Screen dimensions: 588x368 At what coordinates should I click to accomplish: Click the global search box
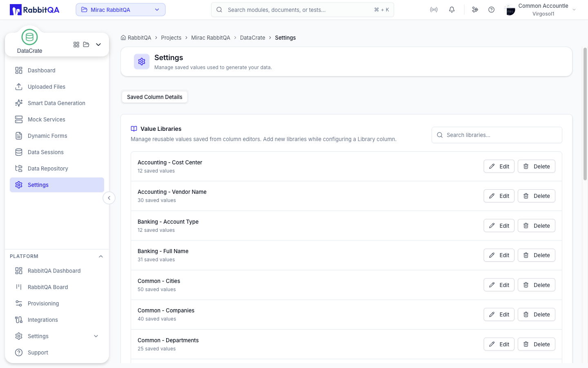pos(303,10)
